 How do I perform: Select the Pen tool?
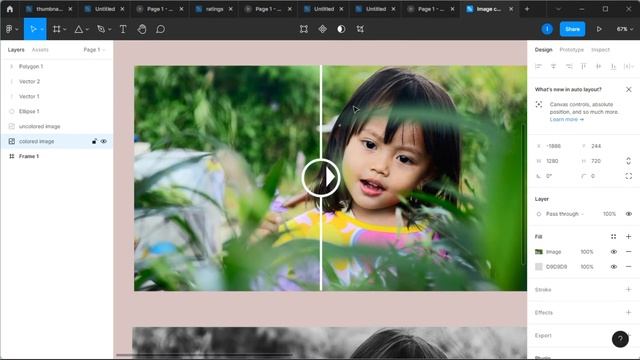pos(101,29)
